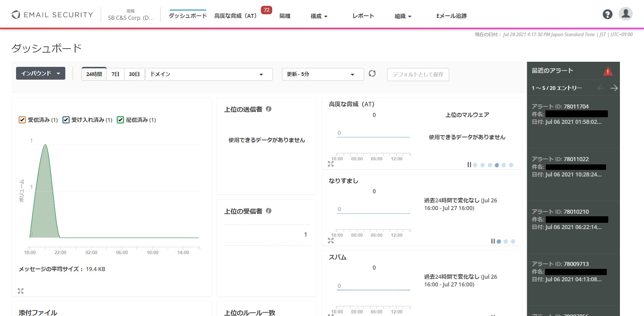Click info icon beside 上位の送信者
The height and width of the screenshot is (316, 644).
(269, 109)
